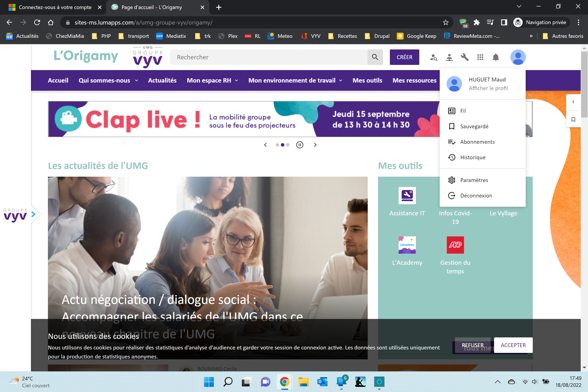Click the notifications bell icon
The width and height of the screenshot is (588, 392).
pyautogui.click(x=496, y=57)
